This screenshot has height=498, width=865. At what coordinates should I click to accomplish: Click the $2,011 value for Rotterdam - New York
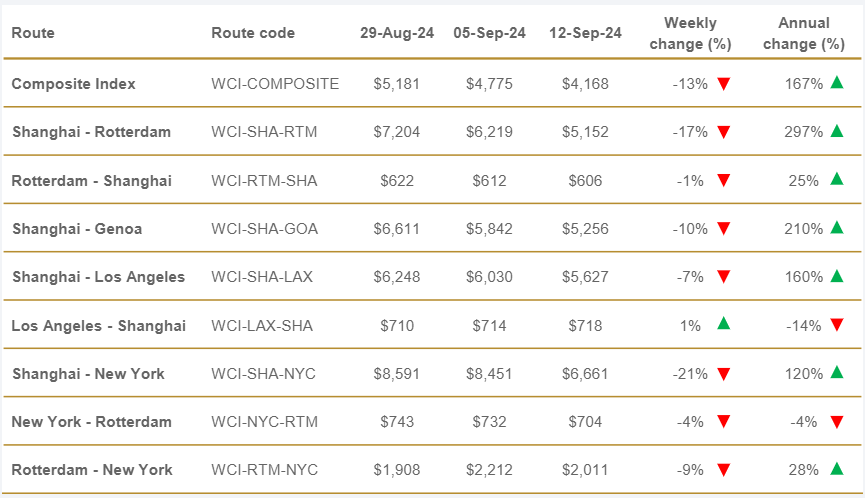click(x=585, y=470)
